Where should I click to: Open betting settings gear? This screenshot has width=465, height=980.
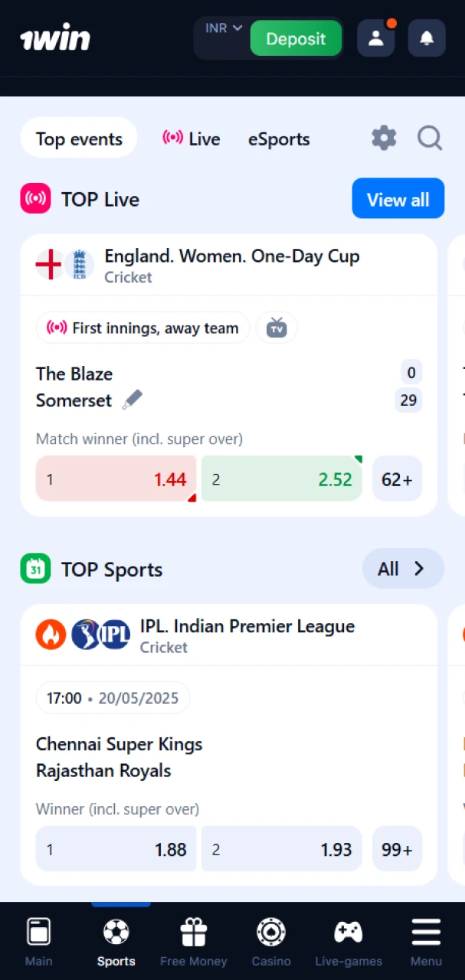coord(384,139)
